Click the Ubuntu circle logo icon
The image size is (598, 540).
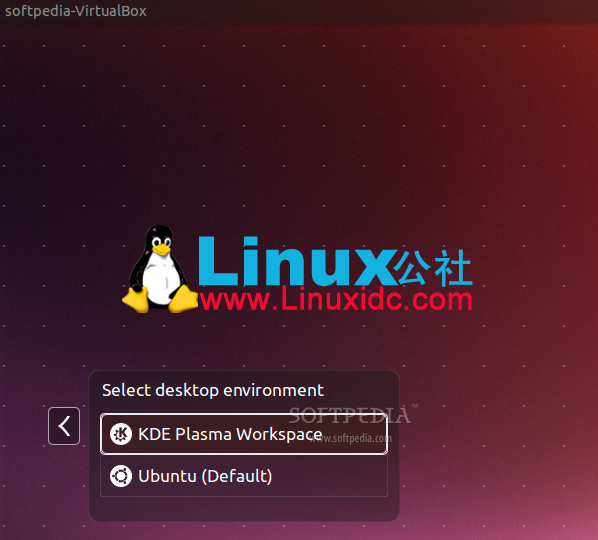[x=121, y=476]
